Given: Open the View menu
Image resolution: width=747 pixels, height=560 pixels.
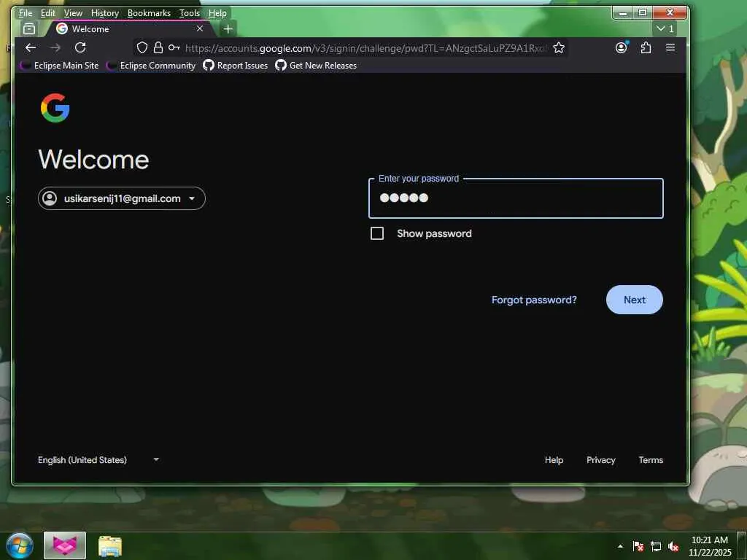Looking at the screenshot, I should coord(73,13).
